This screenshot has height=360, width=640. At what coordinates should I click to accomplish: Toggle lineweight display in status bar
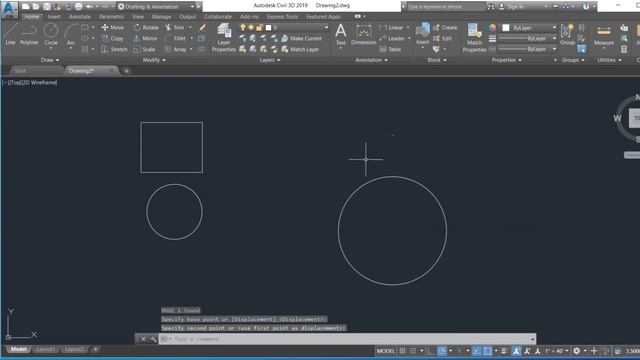click(504, 351)
